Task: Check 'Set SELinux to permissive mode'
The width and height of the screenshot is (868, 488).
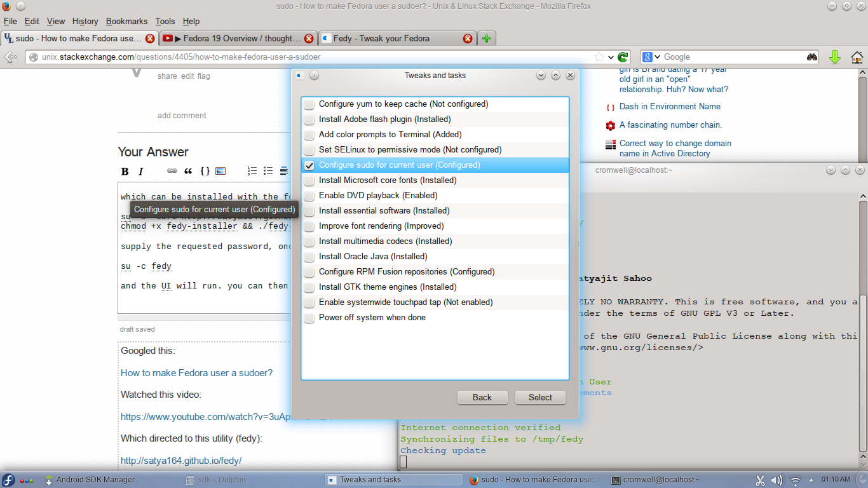Action: [x=309, y=150]
